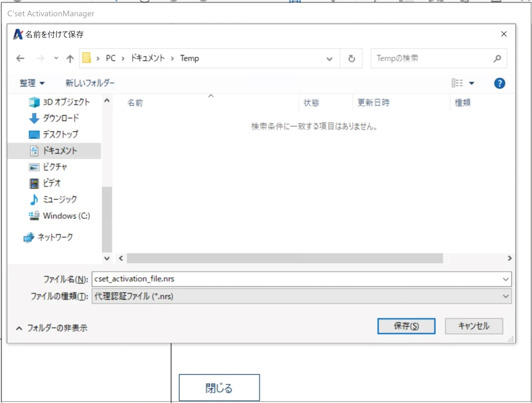The height and width of the screenshot is (403, 532).
Task: Collapse folders with フォルダーの非表示
Action: coord(51,328)
